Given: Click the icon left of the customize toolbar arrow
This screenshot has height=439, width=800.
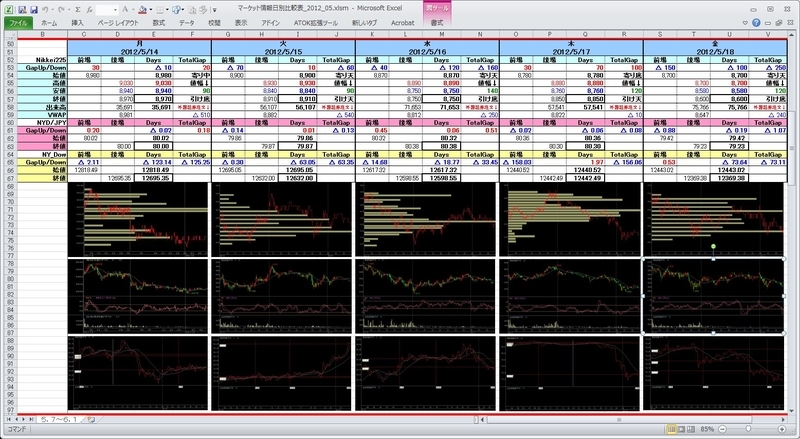Looking at the screenshot, I should 203,9.
